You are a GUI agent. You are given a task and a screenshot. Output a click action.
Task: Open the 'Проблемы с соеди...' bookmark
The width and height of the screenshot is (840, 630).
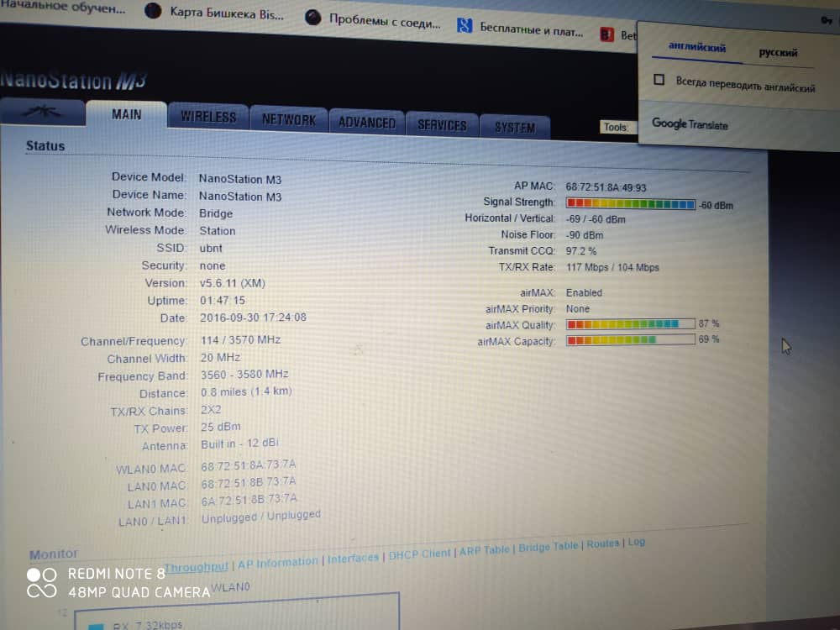click(373, 21)
